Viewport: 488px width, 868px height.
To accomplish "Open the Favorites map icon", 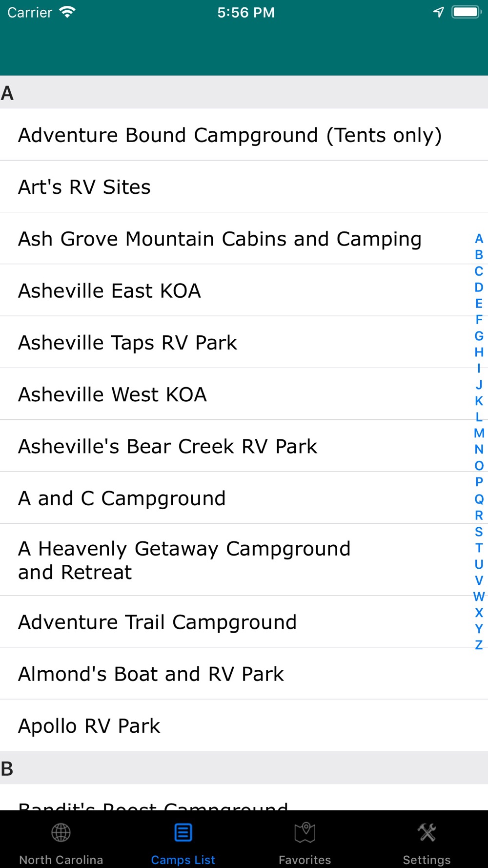I will (x=305, y=833).
